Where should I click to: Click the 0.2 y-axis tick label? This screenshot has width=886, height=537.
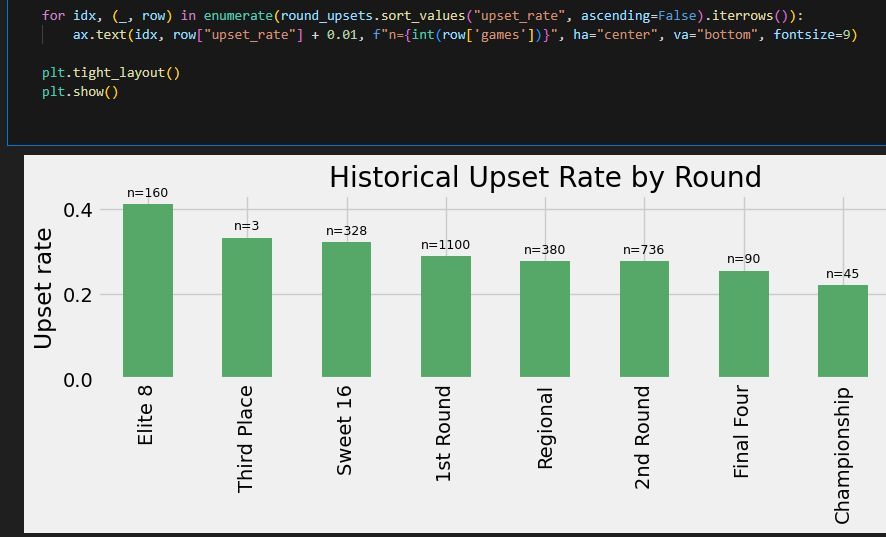78,295
